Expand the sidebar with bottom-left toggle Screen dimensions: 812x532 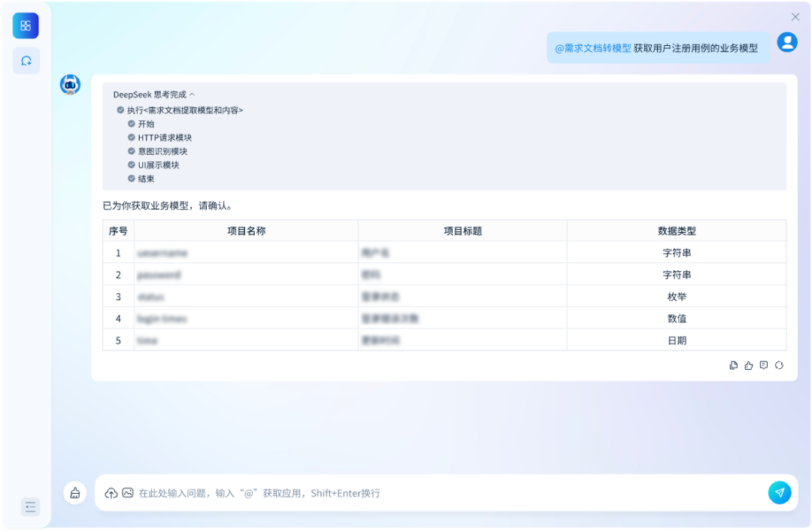click(x=30, y=506)
